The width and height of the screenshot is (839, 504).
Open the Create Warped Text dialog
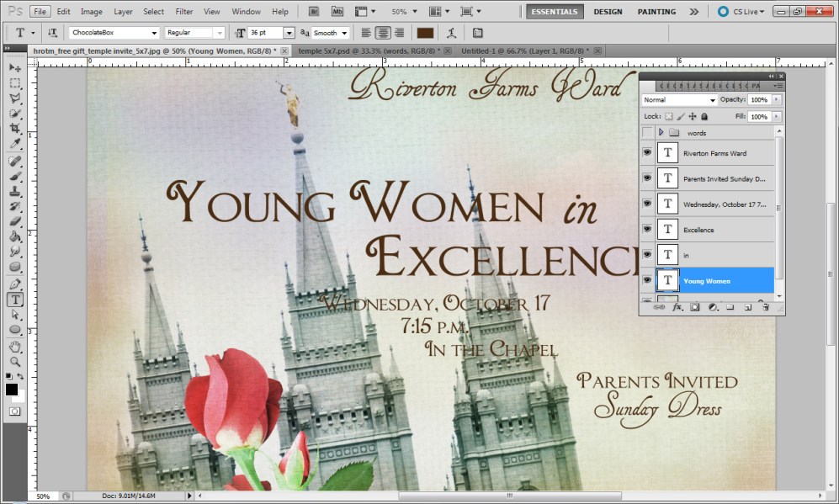(x=452, y=32)
